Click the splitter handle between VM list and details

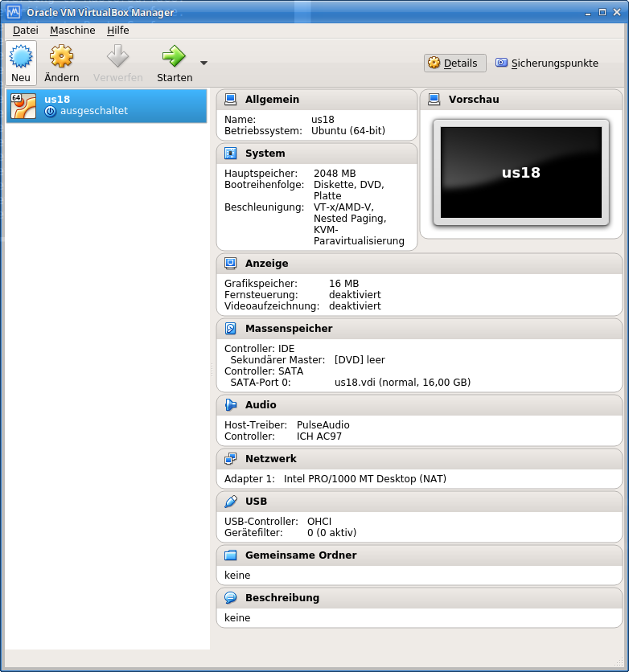point(212,370)
